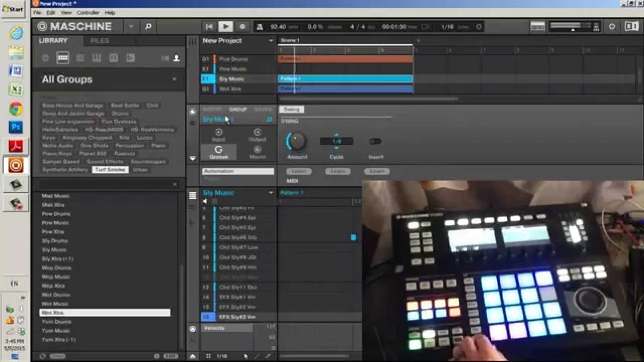Switch to the FILES tab

[x=100, y=41]
